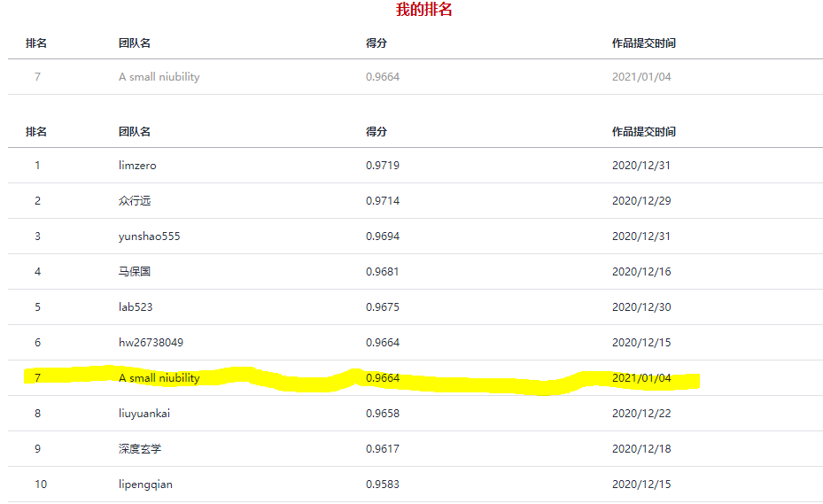Image resolution: width=823 pixels, height=504 pixels.
Task: Click rank number 4 beside 马保国
Action: coord(37,271)
